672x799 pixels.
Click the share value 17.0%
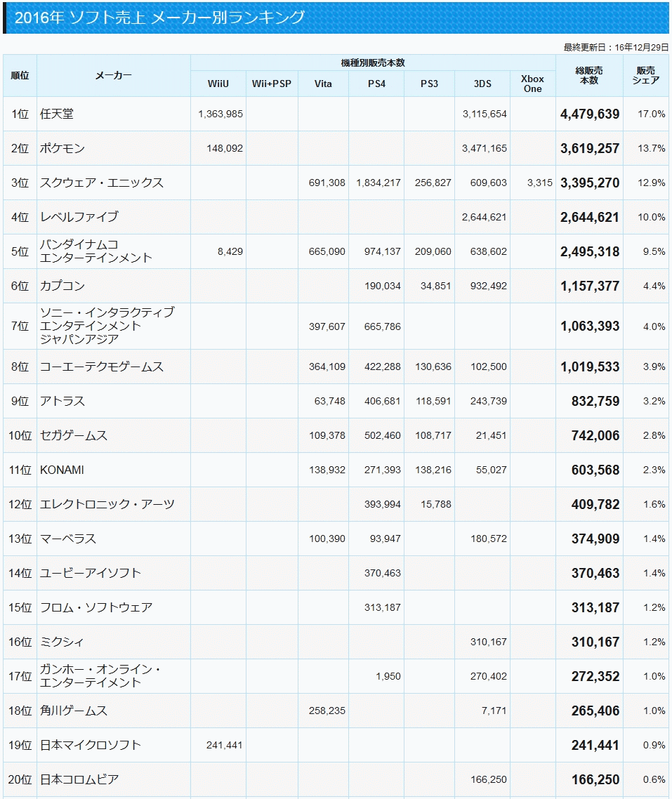pos(651,114)
